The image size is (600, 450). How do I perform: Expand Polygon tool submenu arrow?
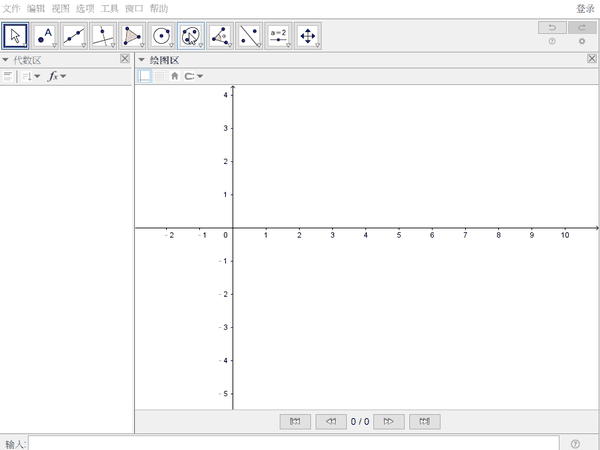(142, 46)
